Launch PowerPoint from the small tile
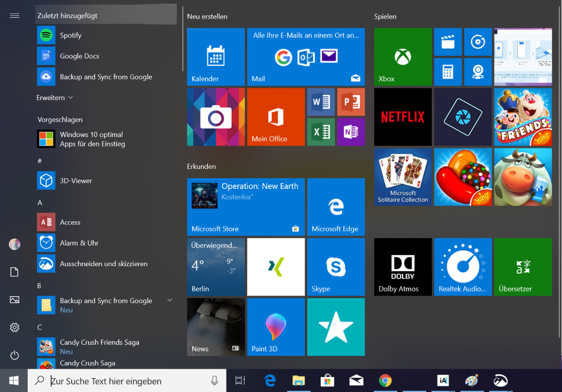The height and width of the screenshot is (392, 562). coord(351,101)
